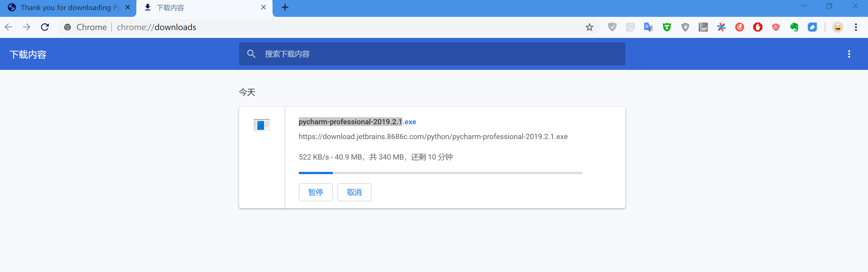This screenshot has height=272, width=868.
Task: Open red rocket extension icon
Action: (x=740, y=27)
